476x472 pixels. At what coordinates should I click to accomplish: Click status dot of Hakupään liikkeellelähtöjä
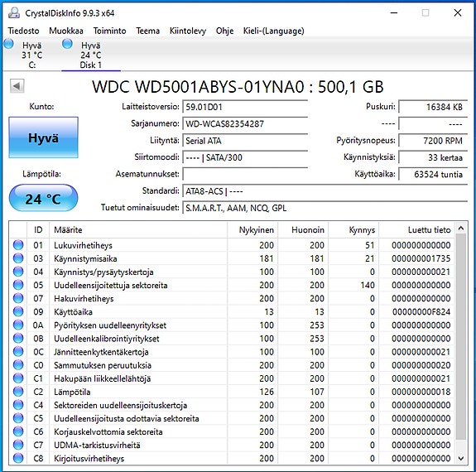pyautogui.click(x=18, y=378)
